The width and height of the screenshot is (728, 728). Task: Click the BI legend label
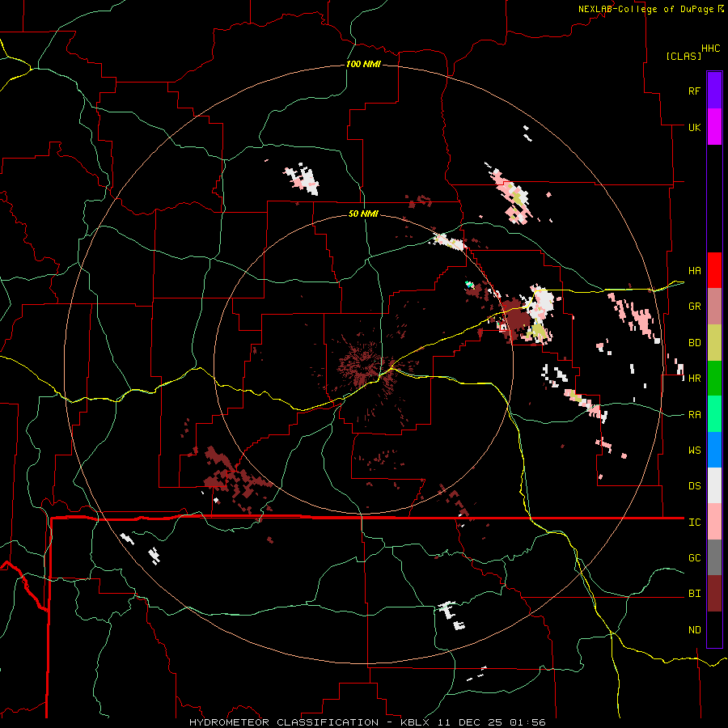pyautogui.click(x=694, y=594)
